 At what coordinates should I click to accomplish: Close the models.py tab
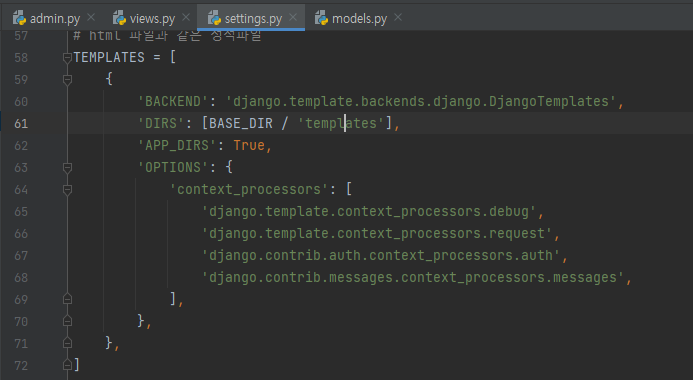click(x=398, y=17)
